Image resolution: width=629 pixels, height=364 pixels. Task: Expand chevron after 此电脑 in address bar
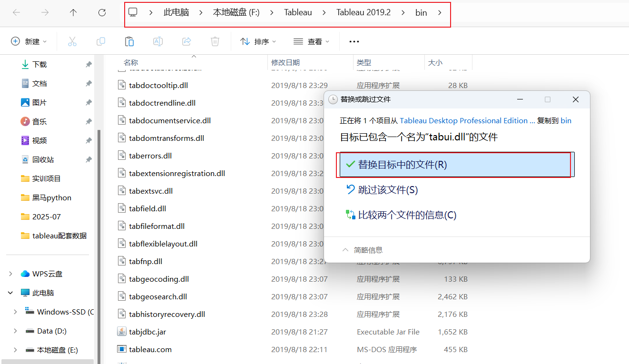pyautogui.click(x=201, y=13)
